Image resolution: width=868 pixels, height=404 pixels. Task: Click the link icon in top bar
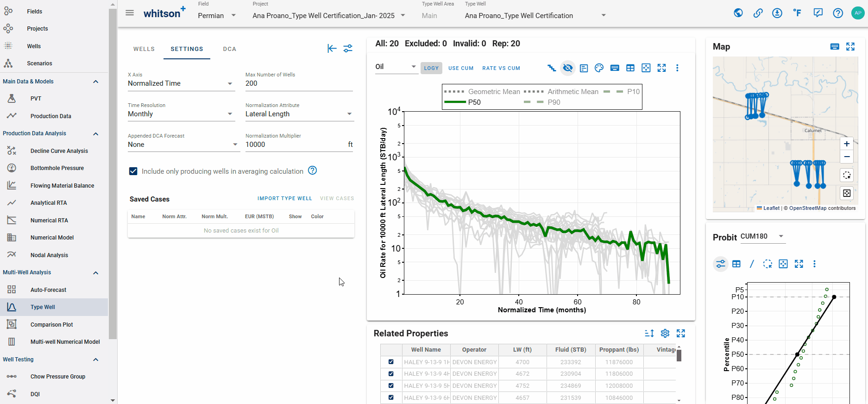pos(758,13)
